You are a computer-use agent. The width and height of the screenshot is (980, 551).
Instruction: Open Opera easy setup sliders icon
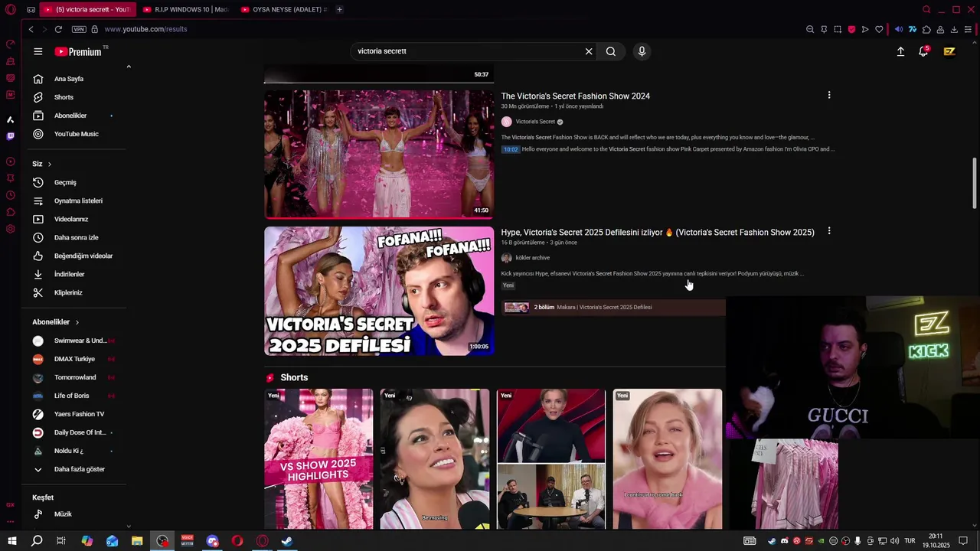click(968, 29)
